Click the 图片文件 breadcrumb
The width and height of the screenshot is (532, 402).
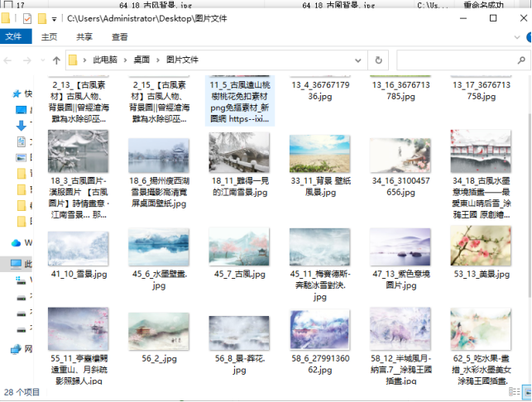182,60
